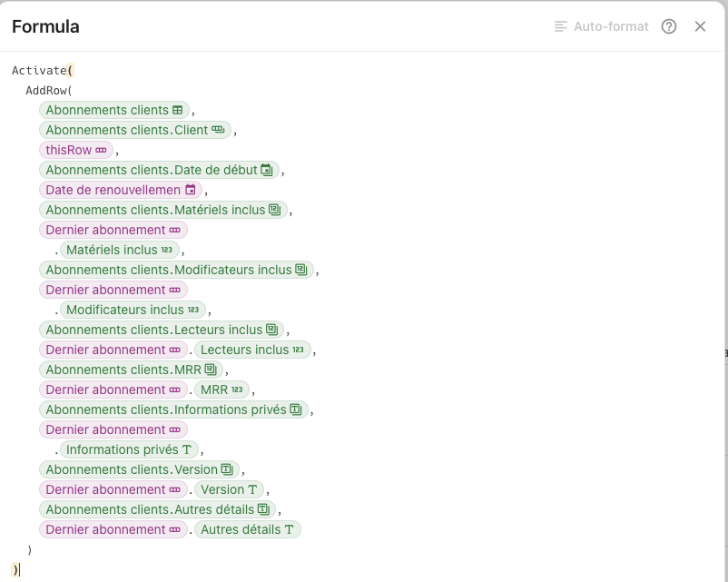Click the number icon in Matériels inclus chip
Screen dimensions: 728x582
pos(167,250)
